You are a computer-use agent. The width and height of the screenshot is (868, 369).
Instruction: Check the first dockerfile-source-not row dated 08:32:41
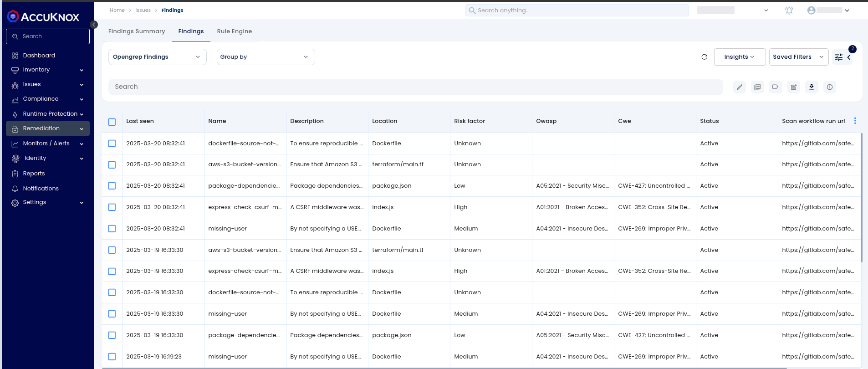[x=112, y=143]
